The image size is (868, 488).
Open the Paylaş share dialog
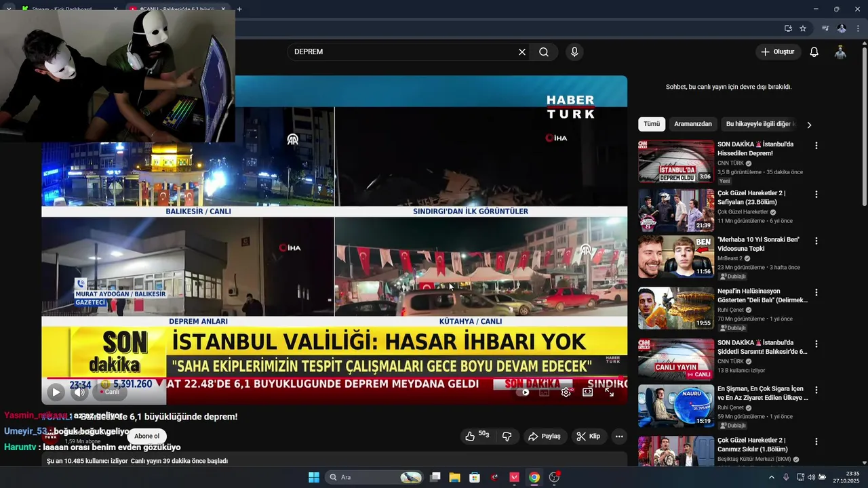point(545,436)
